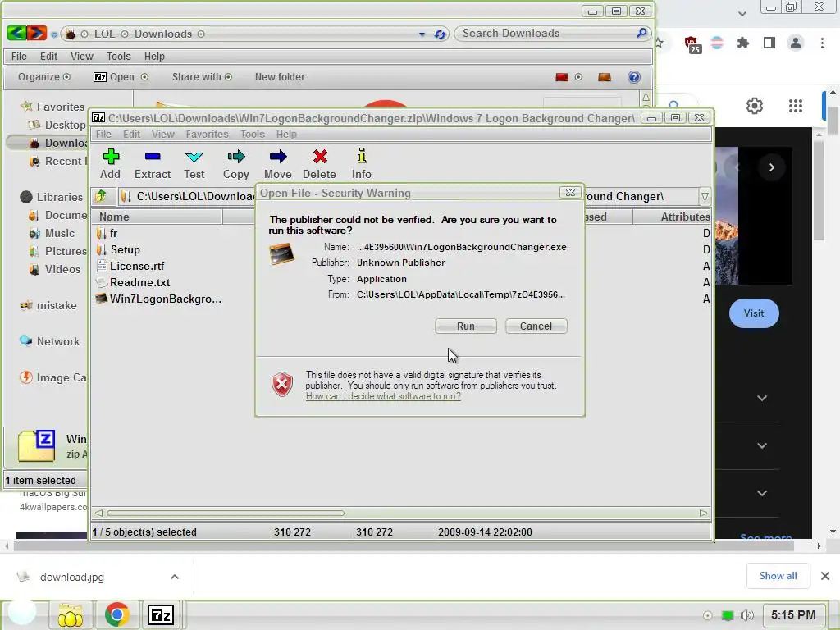Expand the Share with dropdown
This screenshot has height=630, width=840.
click(x=202, y=77)
